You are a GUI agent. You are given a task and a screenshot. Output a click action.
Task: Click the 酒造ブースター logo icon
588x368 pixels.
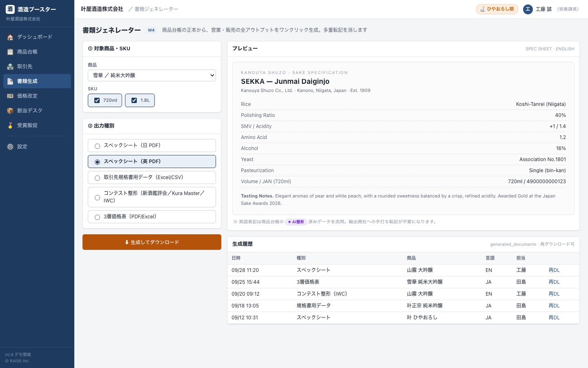(10, 9)
